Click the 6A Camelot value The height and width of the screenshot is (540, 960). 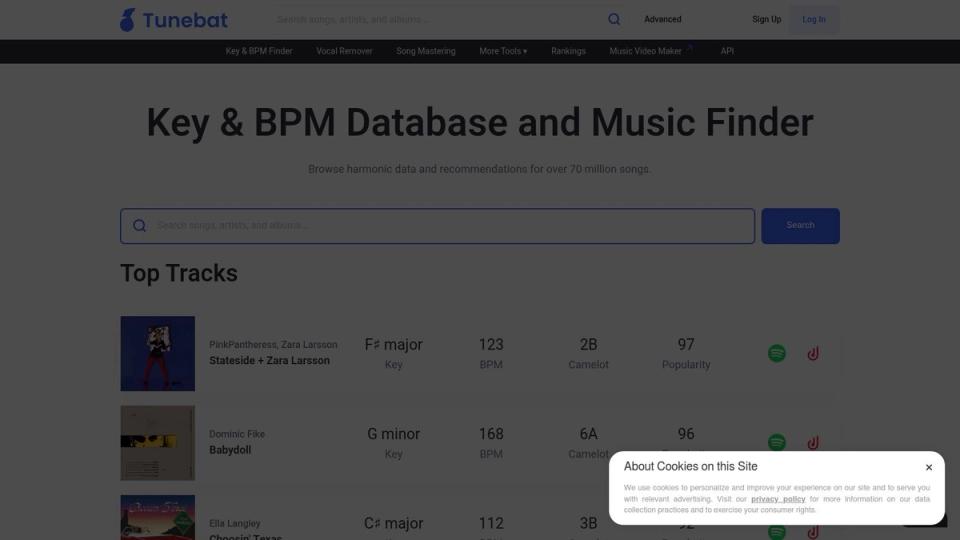point(588,434)
